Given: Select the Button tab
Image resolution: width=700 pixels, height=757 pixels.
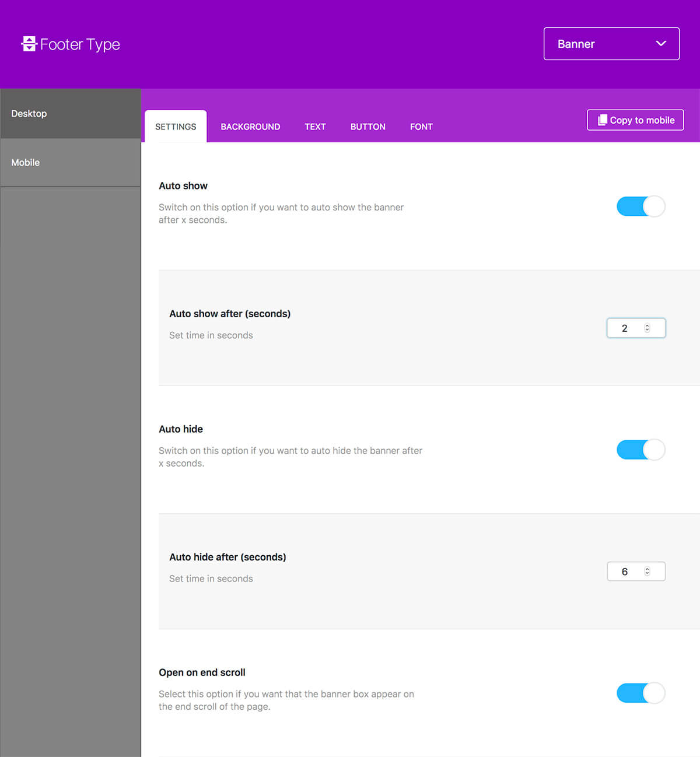Looking at the screenshot, I should pyautogui.click(x=368, y=127).
